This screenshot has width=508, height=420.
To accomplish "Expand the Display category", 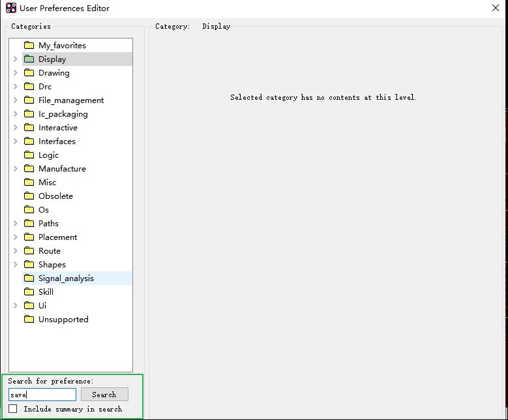I will 16,59.
